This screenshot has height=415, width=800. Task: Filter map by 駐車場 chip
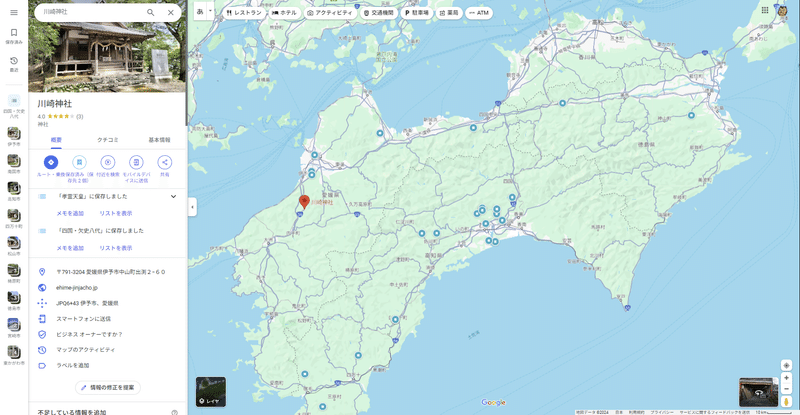point(416,13)
